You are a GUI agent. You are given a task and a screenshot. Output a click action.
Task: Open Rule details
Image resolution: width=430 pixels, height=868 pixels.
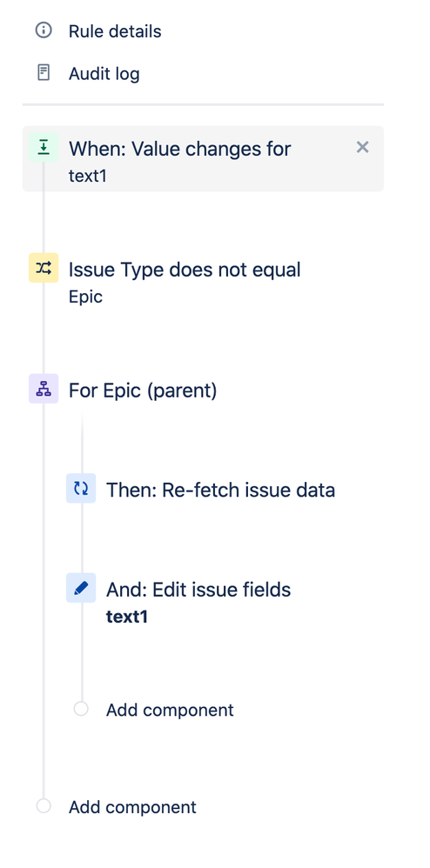pyautogui.click(x=115, y=31)
